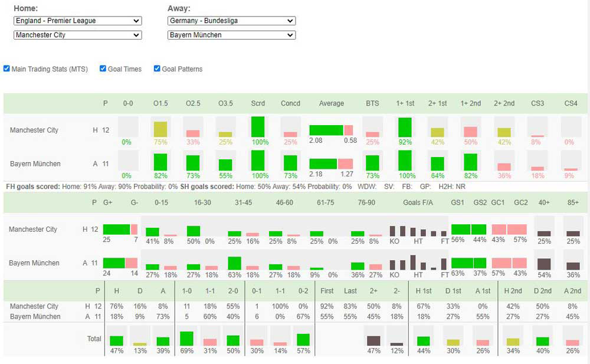The image size is (590, 364).
Task: Disable the Goal Patterns checkbox
Action: click(156, 68)
